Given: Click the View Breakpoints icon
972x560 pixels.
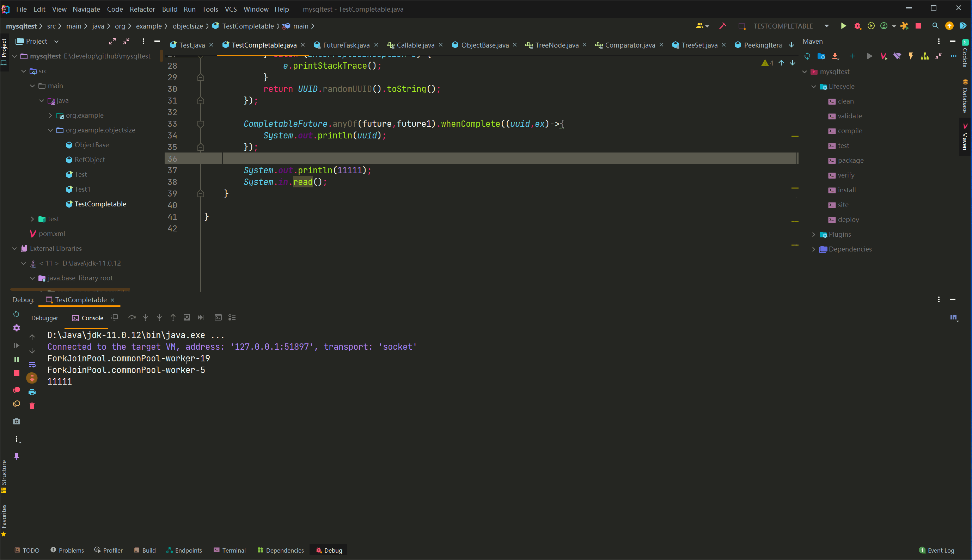Looking at the screenshot, I should click(x=16, y=390).
